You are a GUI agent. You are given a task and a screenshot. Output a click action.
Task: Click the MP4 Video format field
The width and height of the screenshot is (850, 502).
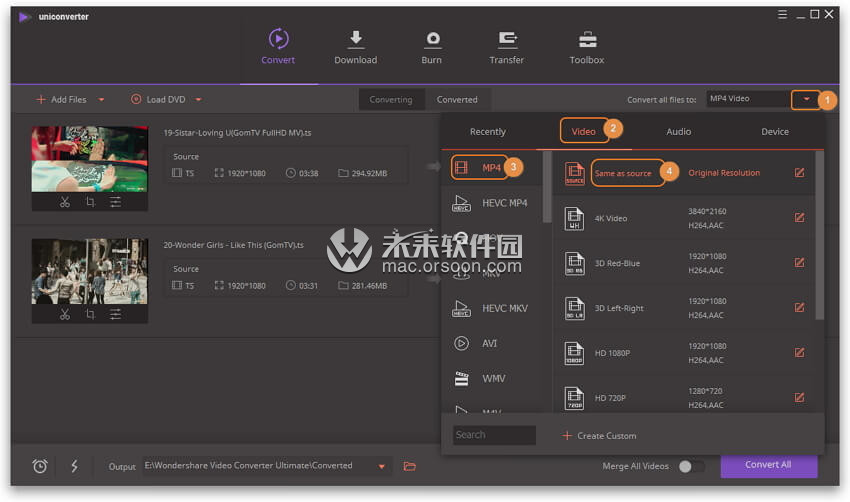[x=748, y=99]
